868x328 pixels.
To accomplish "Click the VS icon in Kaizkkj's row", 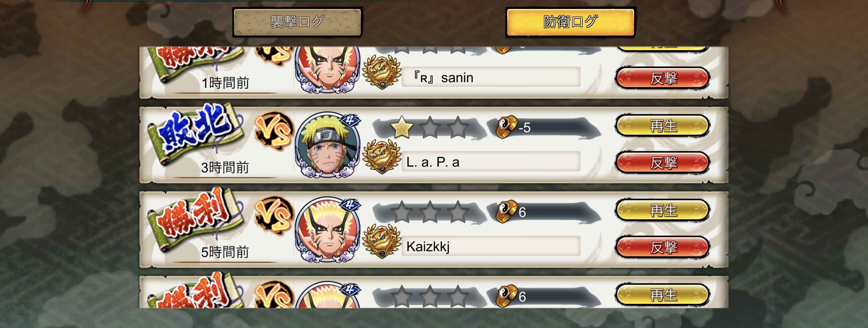I will [274, 216].
